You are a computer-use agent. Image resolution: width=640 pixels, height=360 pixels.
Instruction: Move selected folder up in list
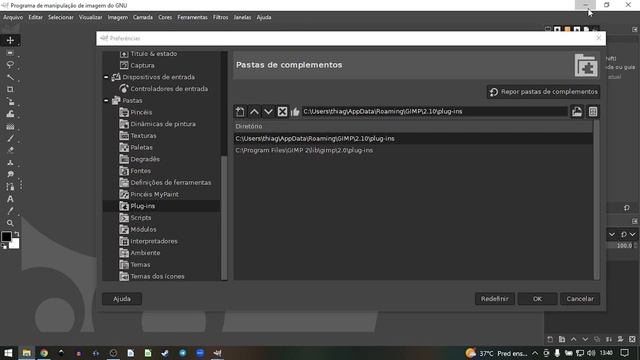pyautogui.click(x=254, y=112)
